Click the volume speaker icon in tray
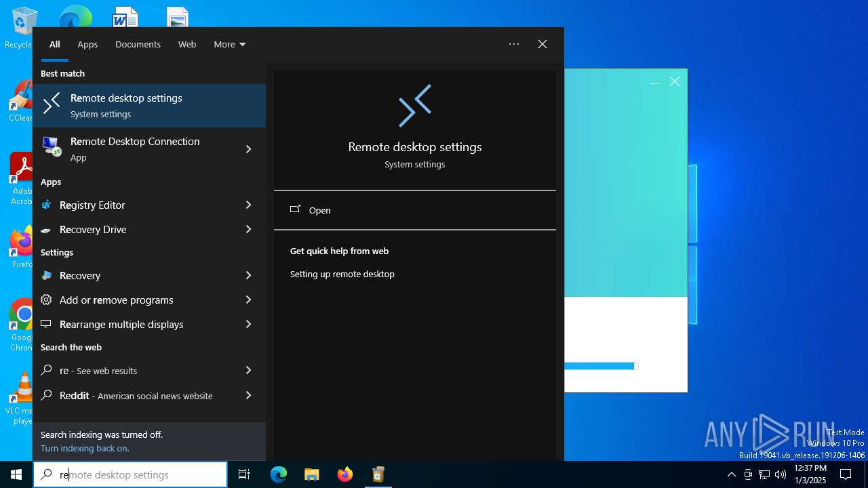 coord(781,474)
